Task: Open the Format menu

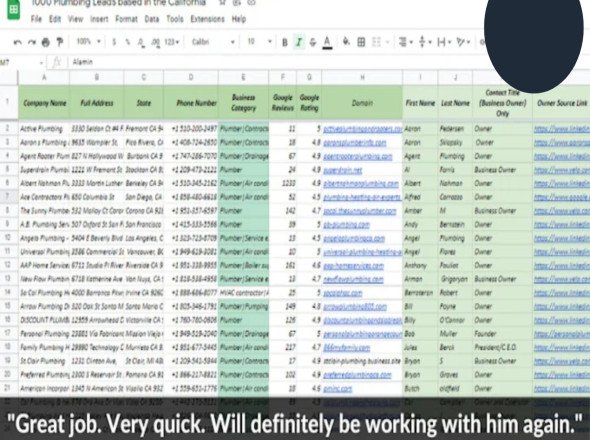Action: click(126, 19)
